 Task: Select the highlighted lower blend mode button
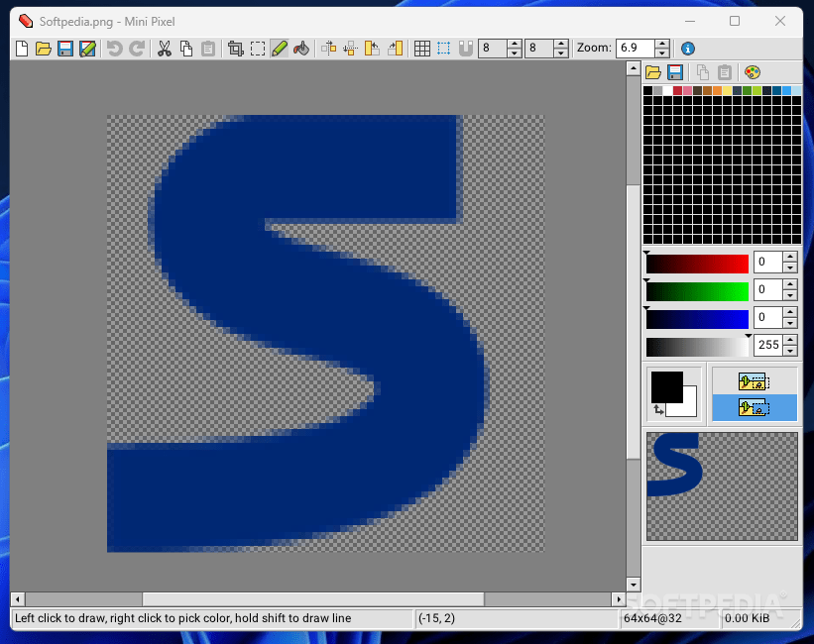pos(755,407)
